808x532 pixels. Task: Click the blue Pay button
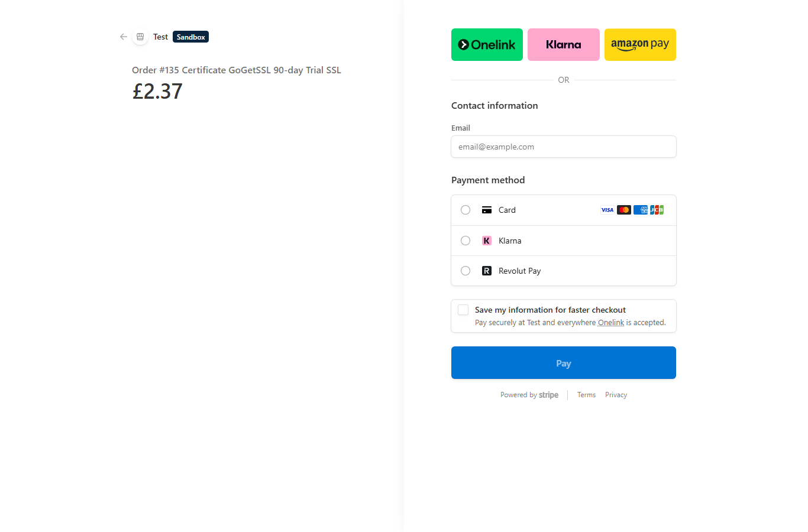coord(564,362)
